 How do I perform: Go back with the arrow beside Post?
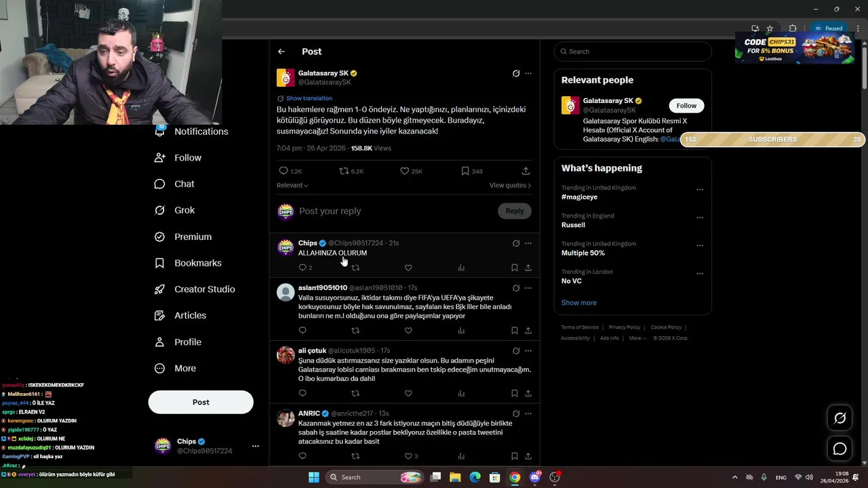pos(281,52)
